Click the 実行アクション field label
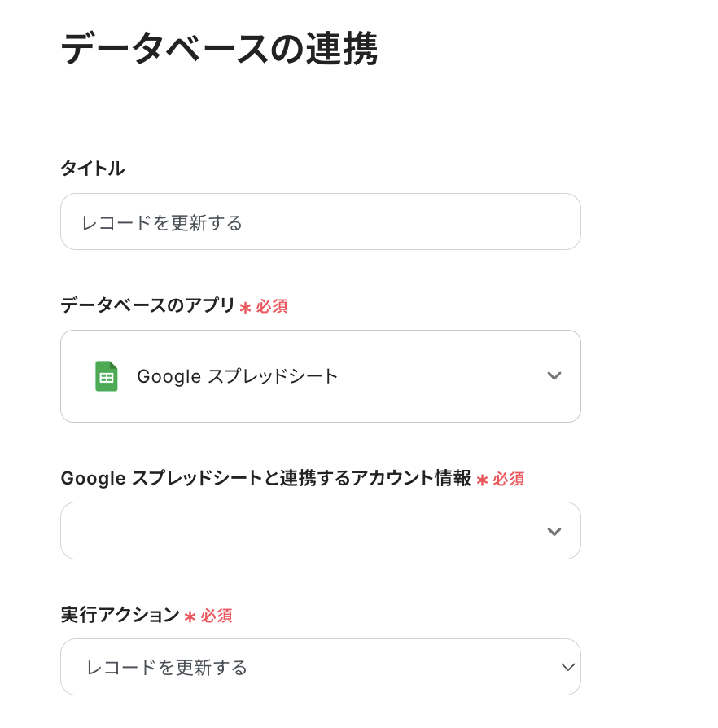The height and width of the screenshot is (728, 718). (x=120, y=615)
